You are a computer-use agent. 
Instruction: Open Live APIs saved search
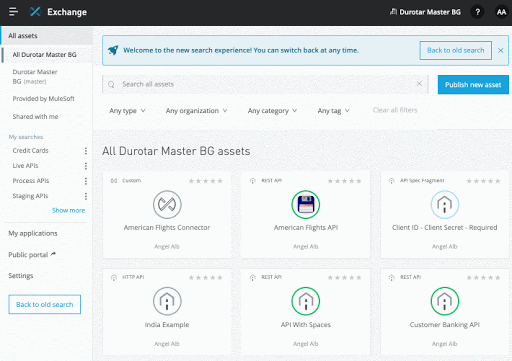coord(25,166)
